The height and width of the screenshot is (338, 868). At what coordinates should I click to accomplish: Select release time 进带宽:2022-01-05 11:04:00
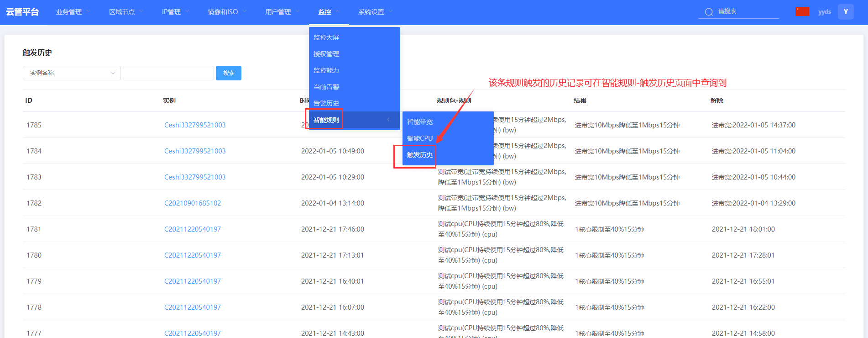coord(753,151)
